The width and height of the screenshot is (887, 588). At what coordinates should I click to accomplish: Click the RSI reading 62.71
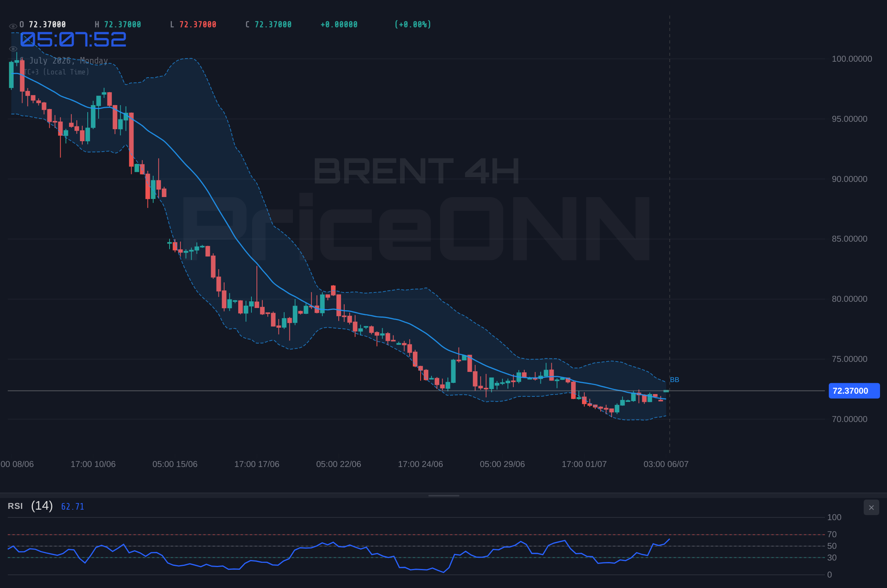pos(73,507)
